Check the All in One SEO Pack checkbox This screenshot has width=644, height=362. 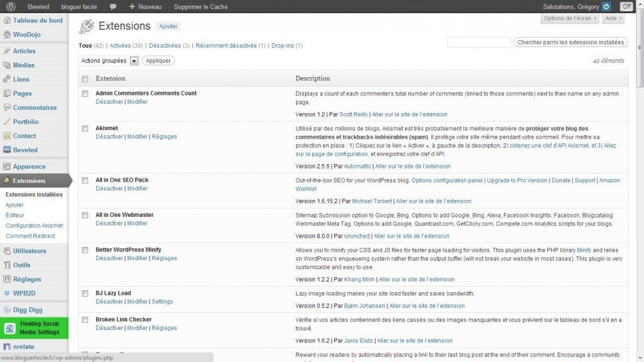tap(85, 180)
